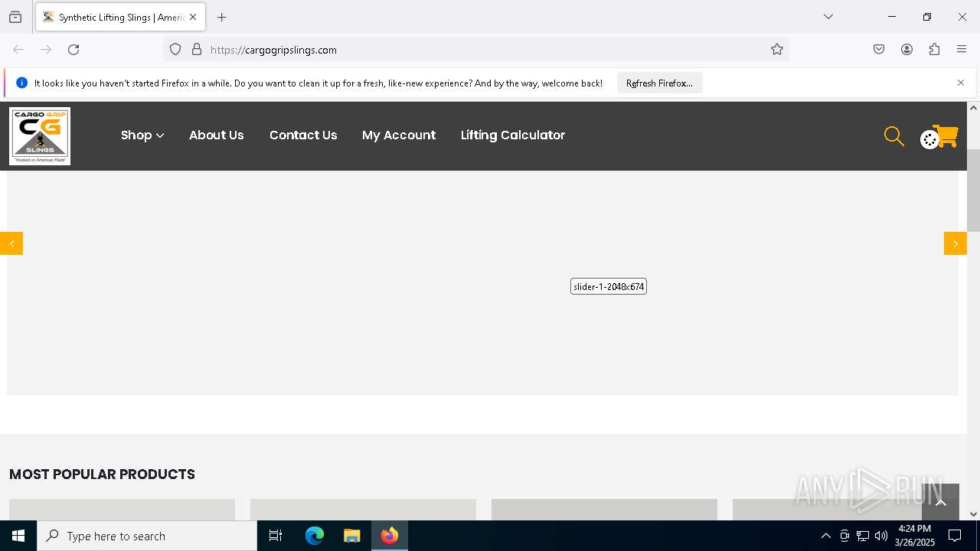Dismiss the Firefox refresh notification bar

pos(961,83)
